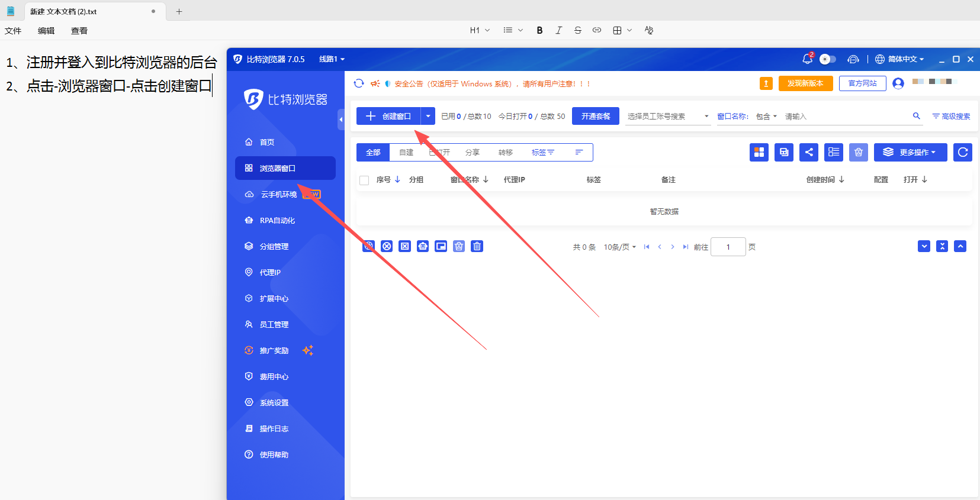980x500 pixels.
Task: Open the 标签 filter tab
Action: pyautogui.click(x=543, y=153)
